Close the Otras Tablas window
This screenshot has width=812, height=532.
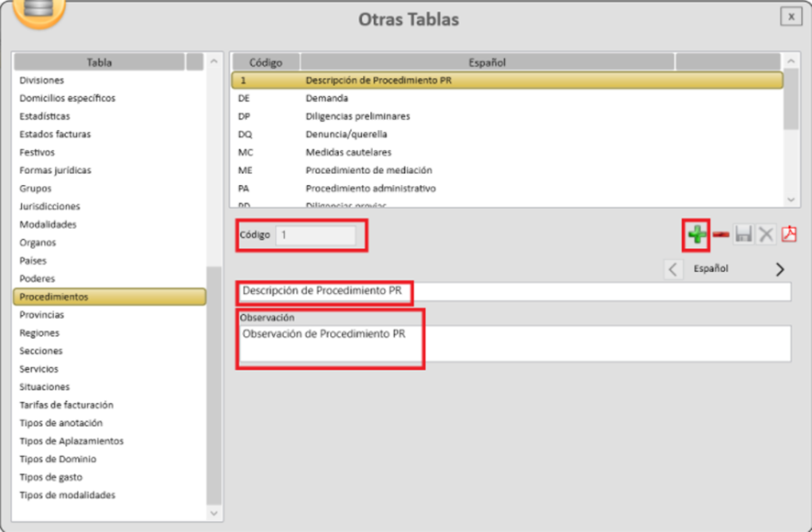789,16
